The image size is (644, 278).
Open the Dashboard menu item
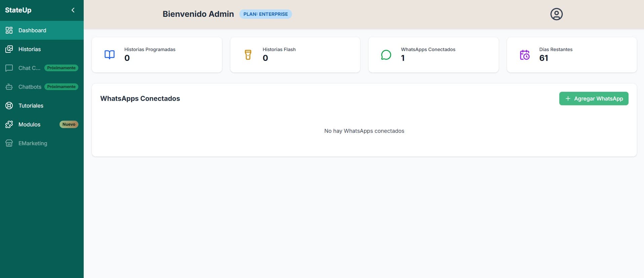point(42,30)
